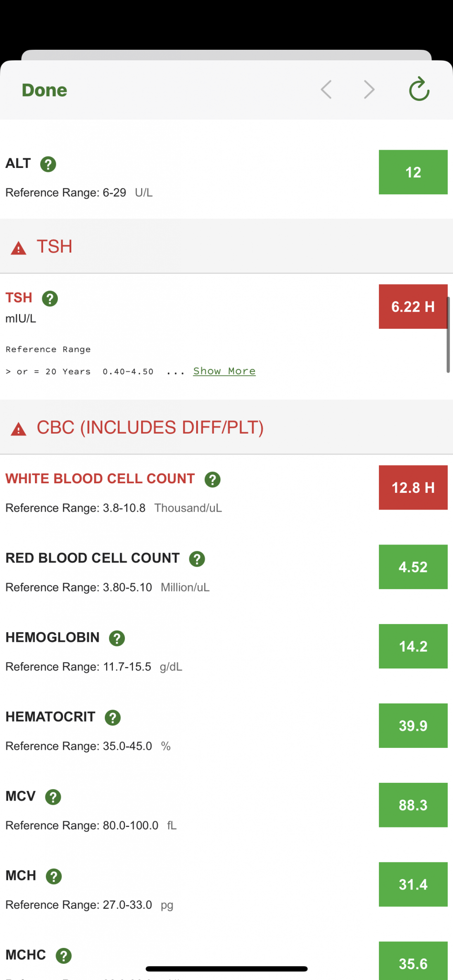Open help icon beside Hemoglobin
The height and width of the screenshot is (980, 453).
117,638
